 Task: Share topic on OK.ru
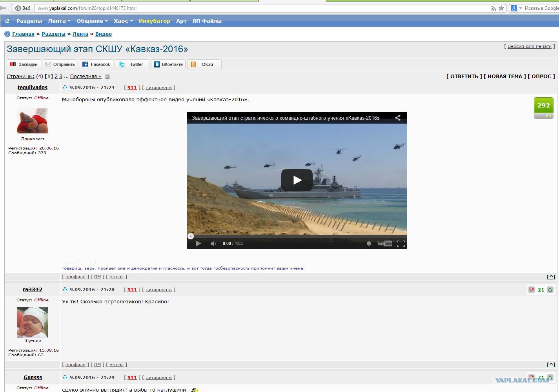click(204, 64)
